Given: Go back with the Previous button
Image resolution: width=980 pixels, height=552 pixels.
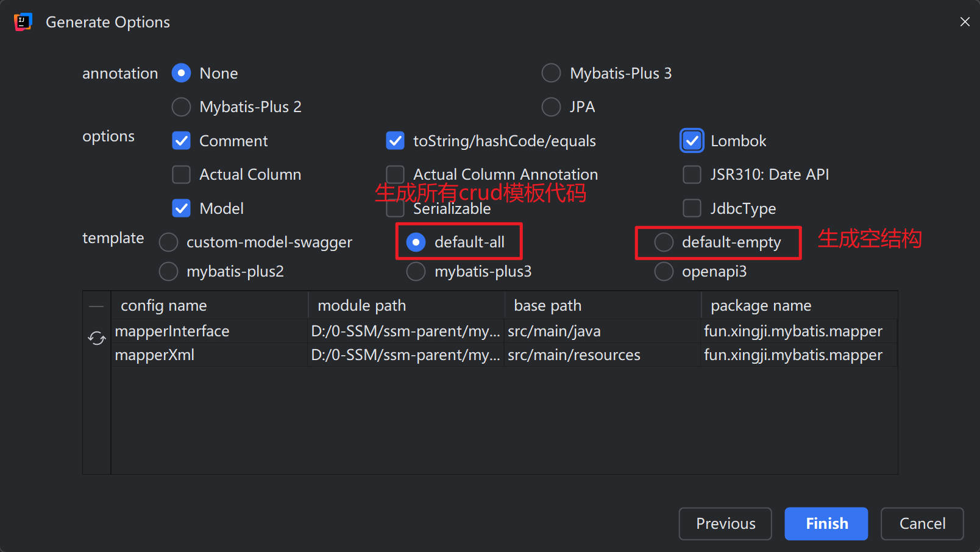Looking at the screenshot, I should (725, 523).
